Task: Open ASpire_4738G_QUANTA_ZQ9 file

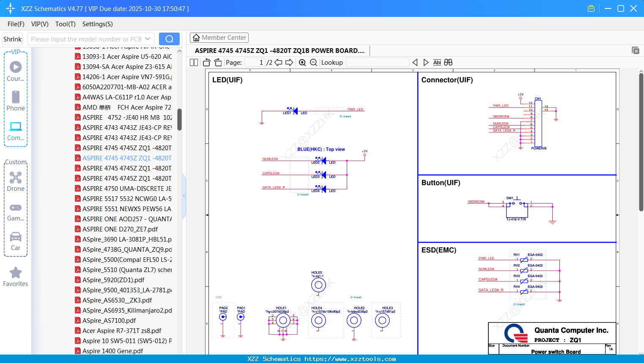Action: 123,250
